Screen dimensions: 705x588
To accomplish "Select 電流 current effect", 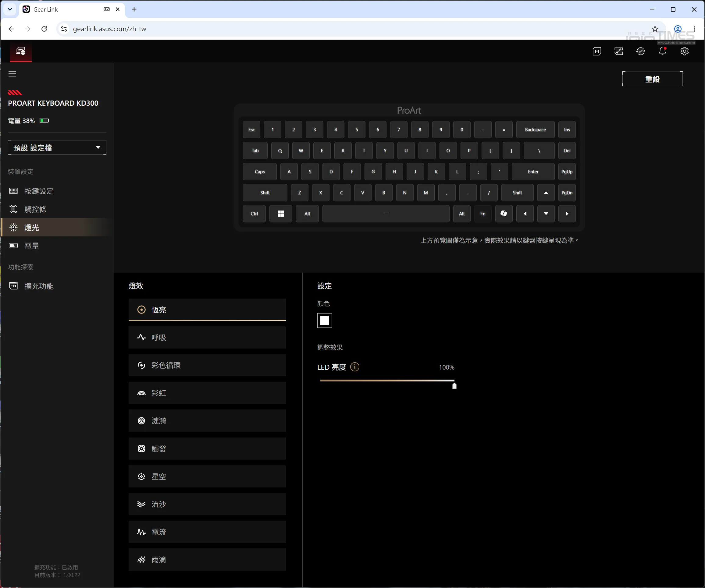I will pos(207,532).
